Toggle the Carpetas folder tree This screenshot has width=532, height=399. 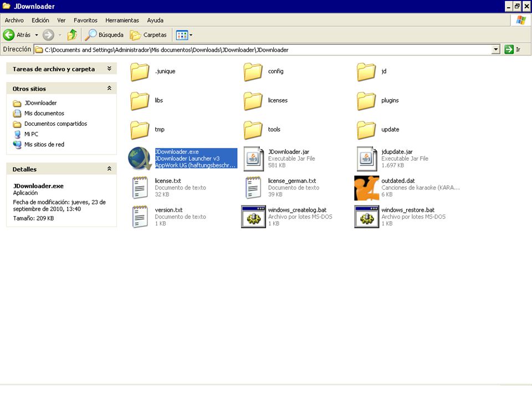(149, 34)
